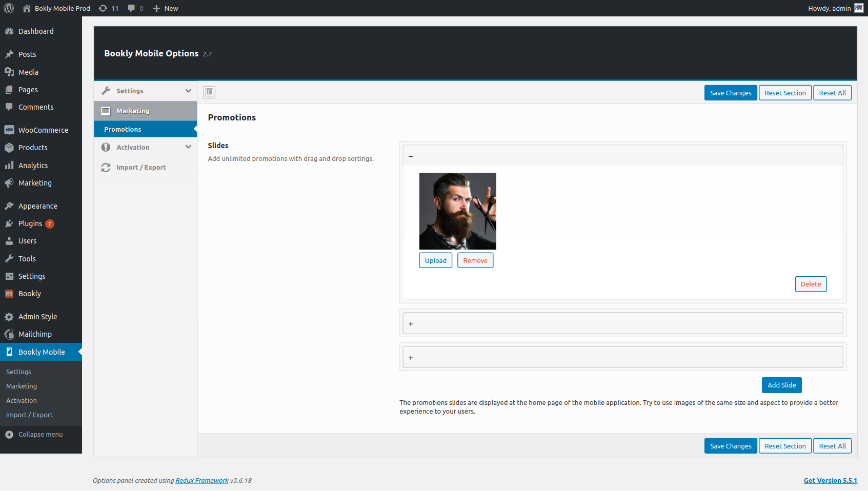Click the Mailchimp monkey icon

9,334
